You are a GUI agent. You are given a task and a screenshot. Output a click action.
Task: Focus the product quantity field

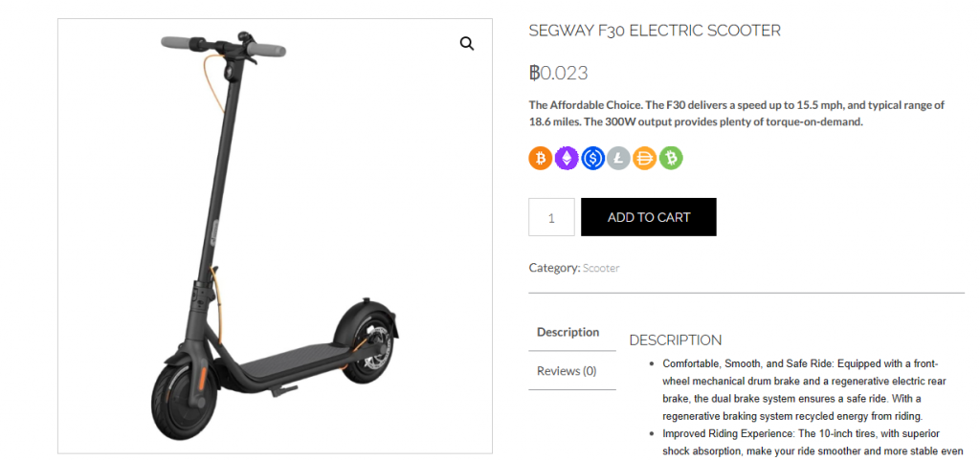pos(551,217)
